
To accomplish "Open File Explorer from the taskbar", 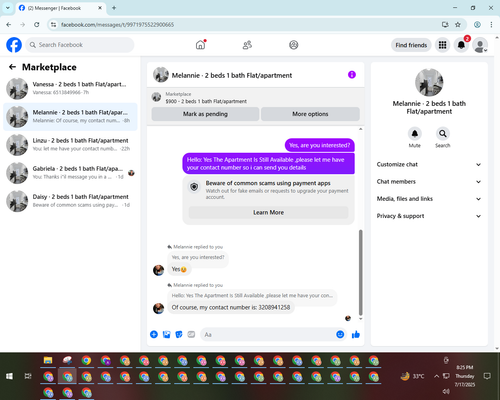I will 48,360.
